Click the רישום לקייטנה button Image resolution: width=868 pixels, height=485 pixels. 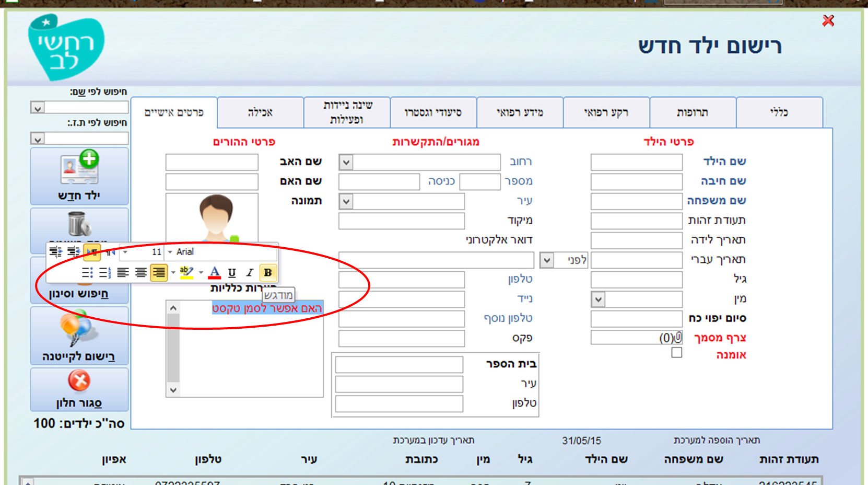point(79,336)
